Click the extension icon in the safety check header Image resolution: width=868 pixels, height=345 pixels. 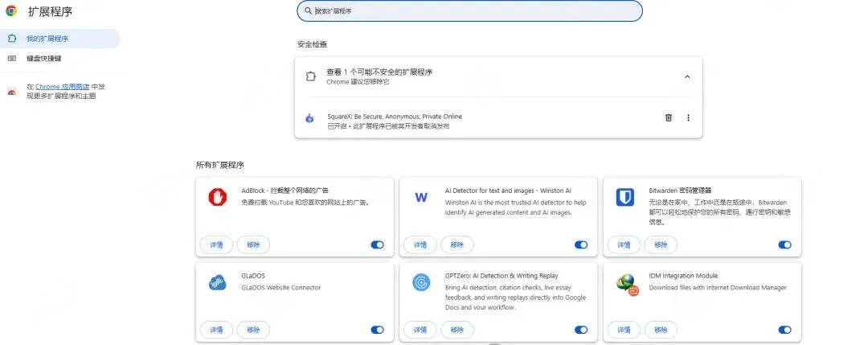click(311, 76)
